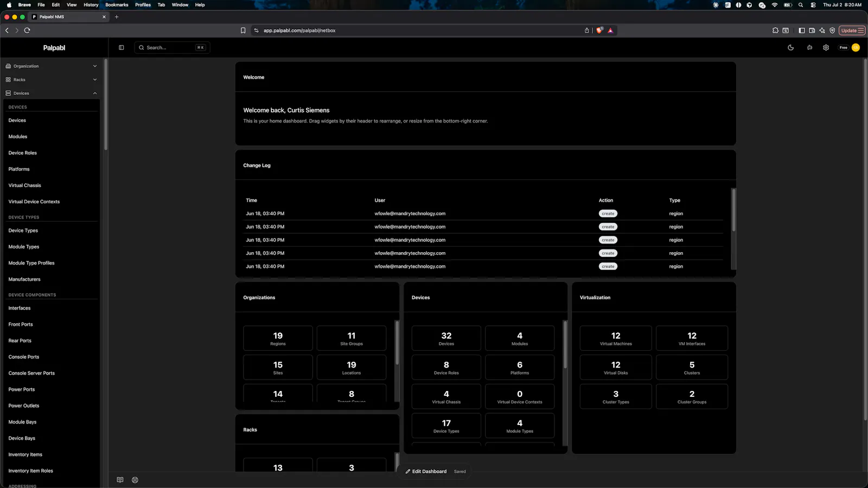
Task: Click the Free plan badge
Action: click(844, 48)
